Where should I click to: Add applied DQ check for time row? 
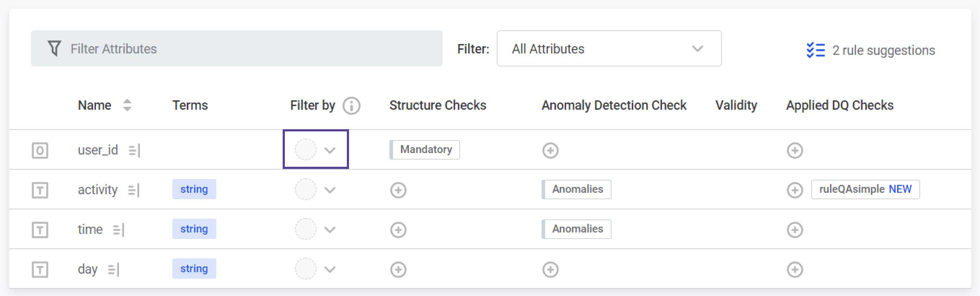(794, 230)
